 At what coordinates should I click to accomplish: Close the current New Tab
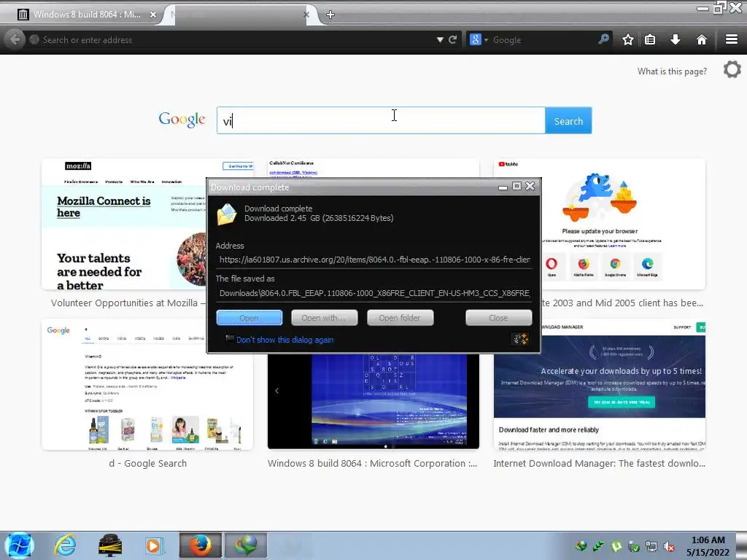(306, 15)
